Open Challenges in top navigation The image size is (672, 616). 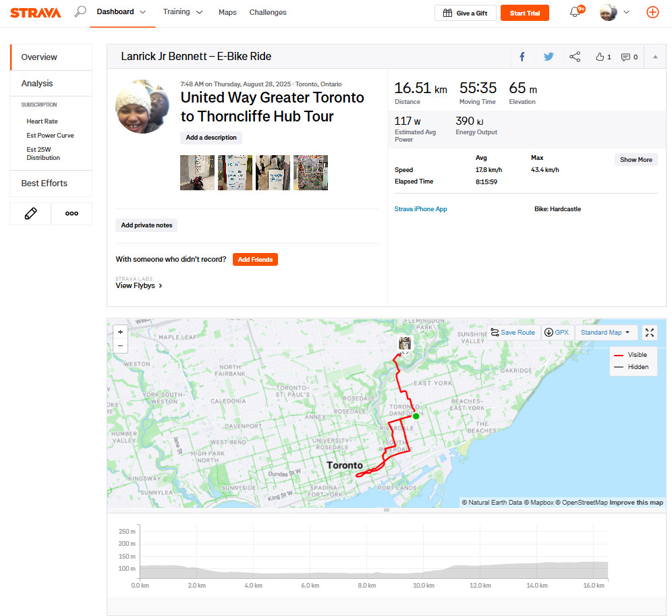268,12
